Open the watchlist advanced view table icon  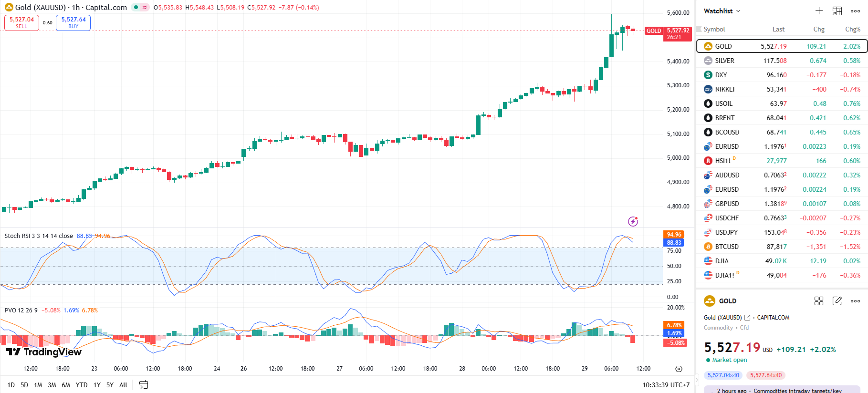pos(837,11)
